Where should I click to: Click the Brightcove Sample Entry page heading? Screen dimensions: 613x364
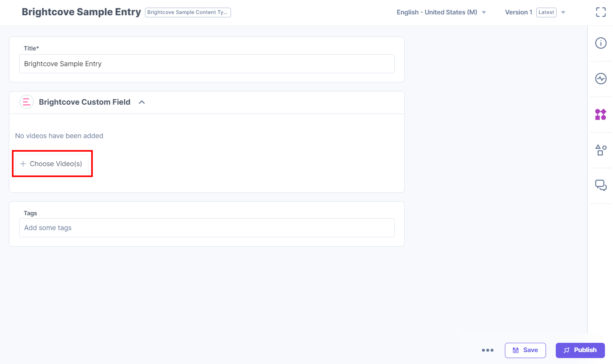(x=81, y=12)
